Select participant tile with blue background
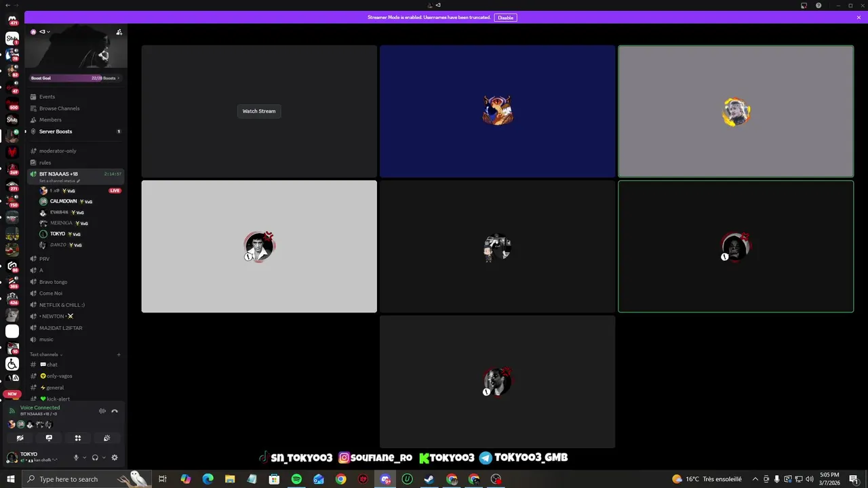Screen dimensions: 868x488 click(x=497, y=111)
